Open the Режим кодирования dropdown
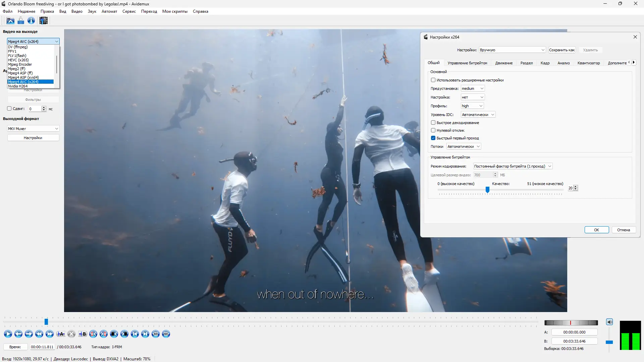 (x=513, y=166)
